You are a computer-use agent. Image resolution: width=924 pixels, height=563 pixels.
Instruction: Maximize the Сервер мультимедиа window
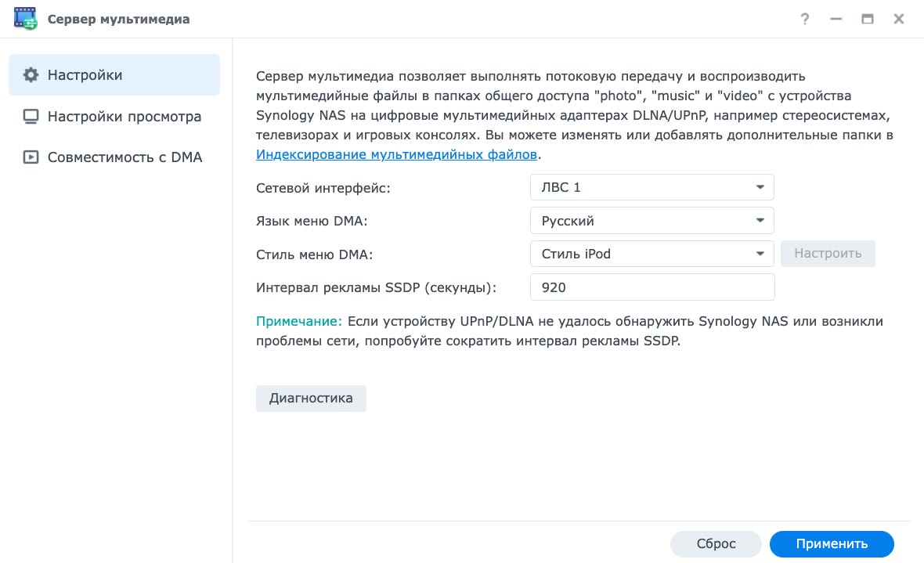click(x=868, y=19)
